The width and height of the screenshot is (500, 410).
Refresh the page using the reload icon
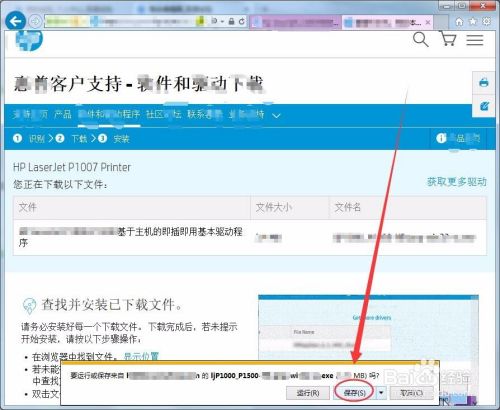242,22
